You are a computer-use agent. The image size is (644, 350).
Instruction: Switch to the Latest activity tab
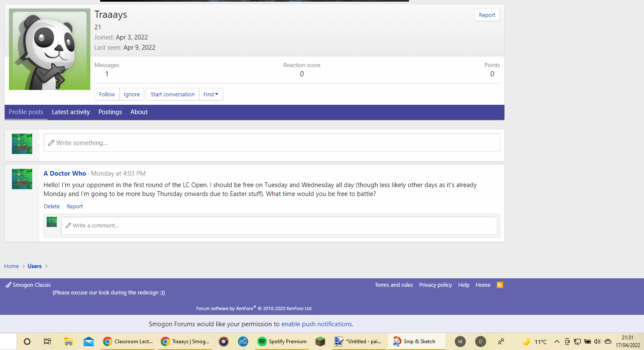71,112
